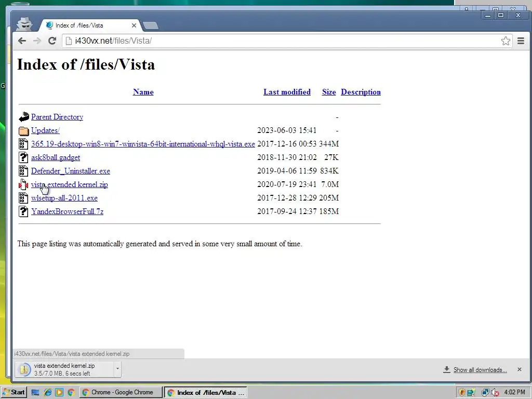Image resolution: width=532 pixels, height=399 pixels.
Task: Click the binary file icon for 365.19-desktop exe
Action: point(23,144)
